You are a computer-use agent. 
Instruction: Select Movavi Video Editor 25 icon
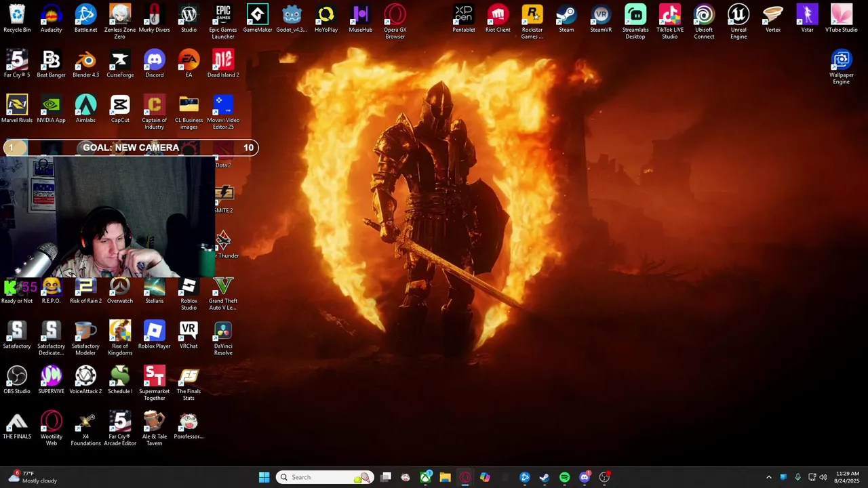pyautogui.click(x=223, y=113)
